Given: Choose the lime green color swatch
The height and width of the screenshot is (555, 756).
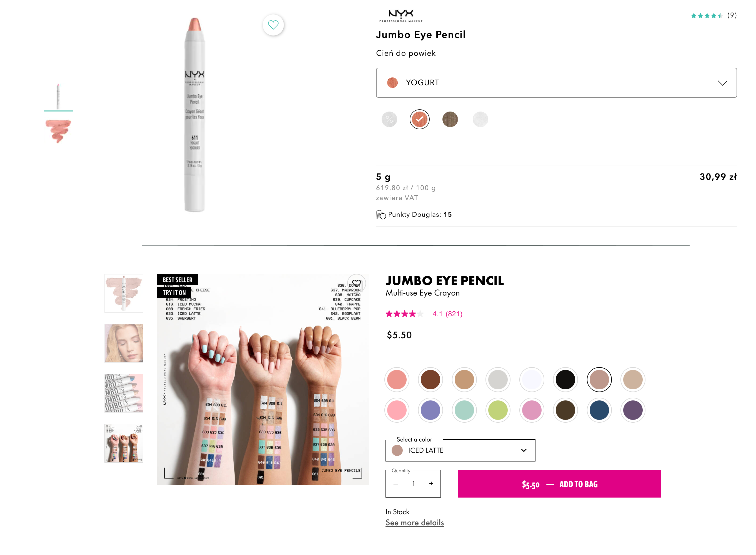Looking at the screenshot, I should pos(497,410).
